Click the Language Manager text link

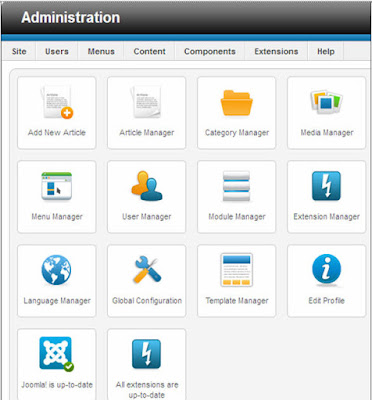point(57,301)
